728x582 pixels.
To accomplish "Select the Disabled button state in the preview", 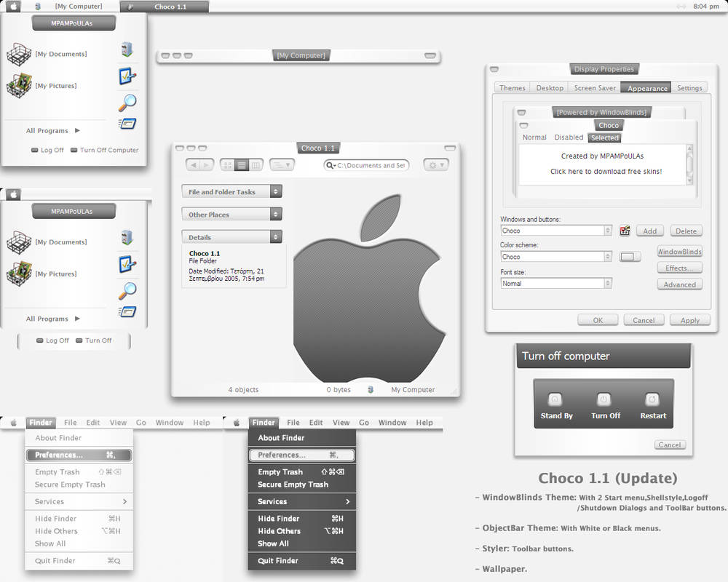I will pyautogui.click(x=569, y=137).
